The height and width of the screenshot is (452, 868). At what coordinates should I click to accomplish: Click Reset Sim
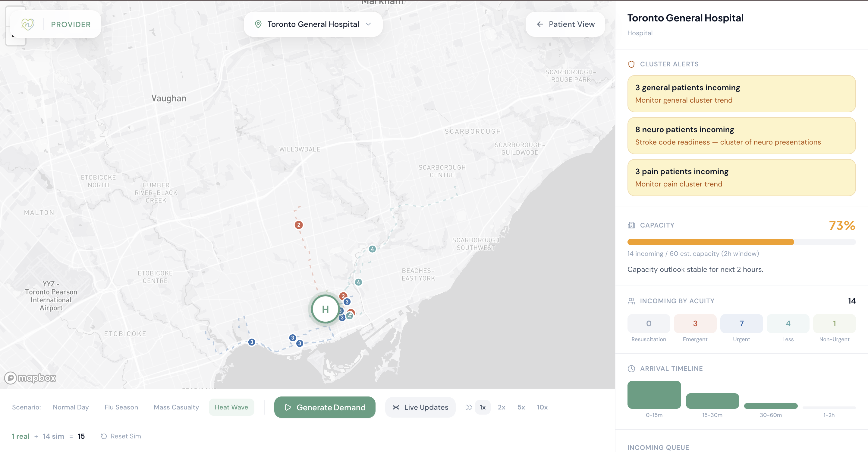[121, 436]
